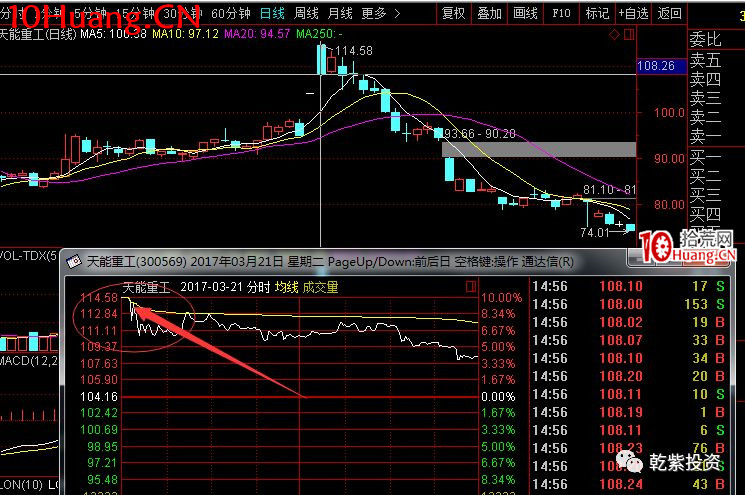Click the 10.00% upper limit axis label

(501, 298)
